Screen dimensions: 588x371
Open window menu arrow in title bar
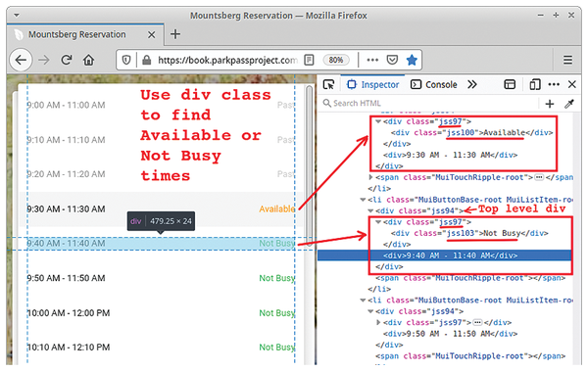click(17, 16)
